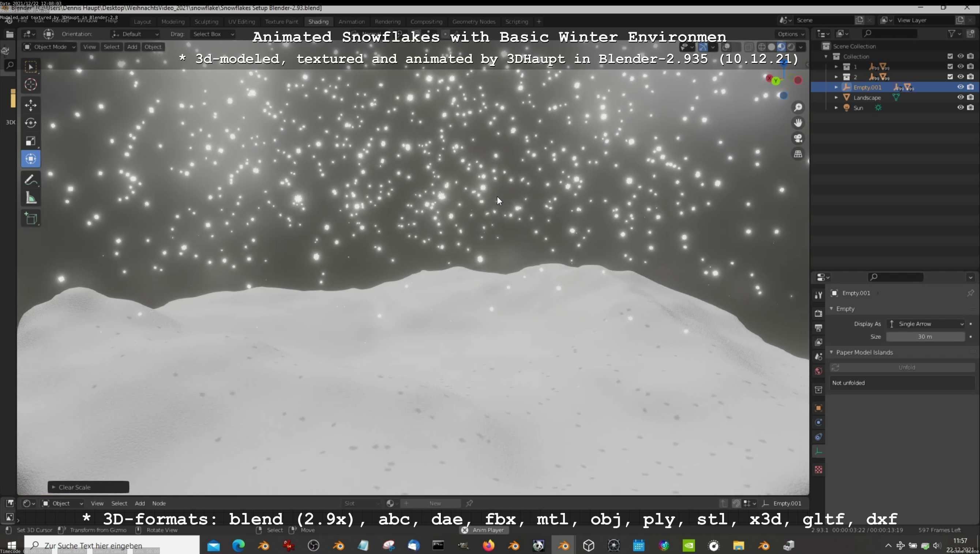Open the World Properties tab
980x554 pixels.
tap(818, 371)
